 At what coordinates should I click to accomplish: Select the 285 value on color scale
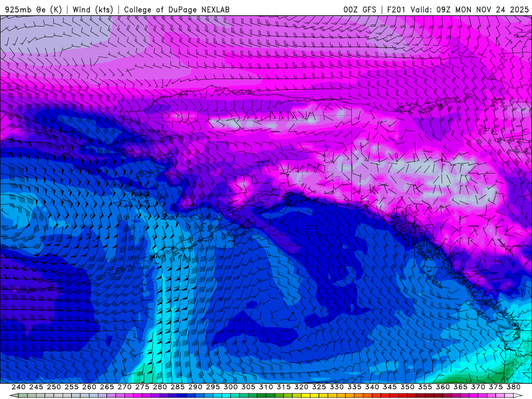click(178, 387)
